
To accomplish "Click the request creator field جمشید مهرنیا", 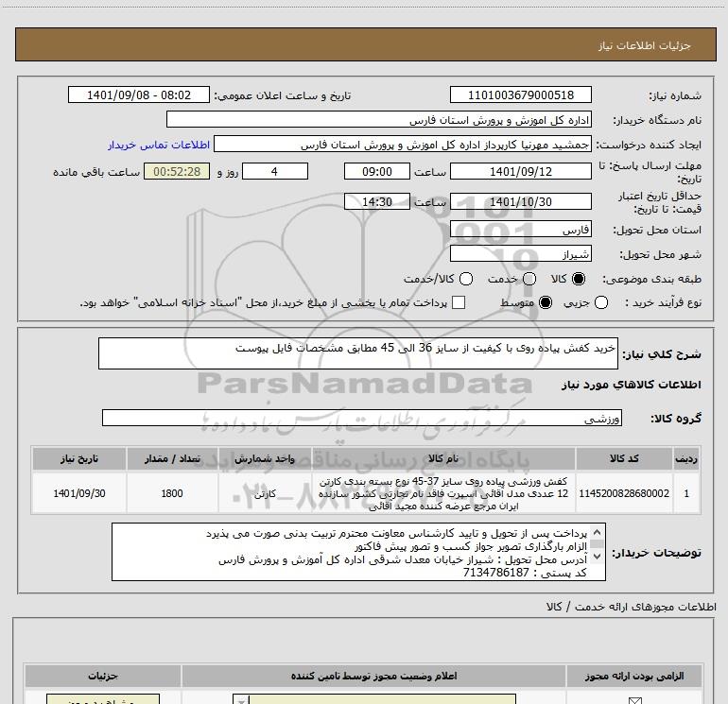I will 403,144.
